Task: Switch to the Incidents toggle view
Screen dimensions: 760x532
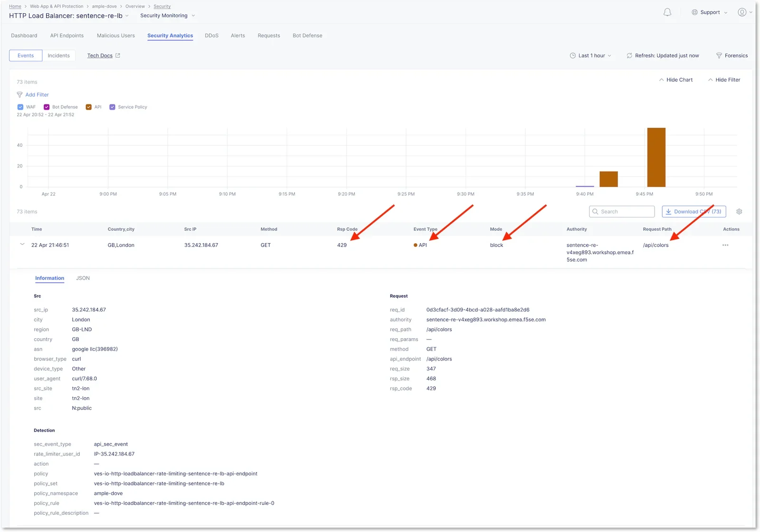Action: point(59,56)
